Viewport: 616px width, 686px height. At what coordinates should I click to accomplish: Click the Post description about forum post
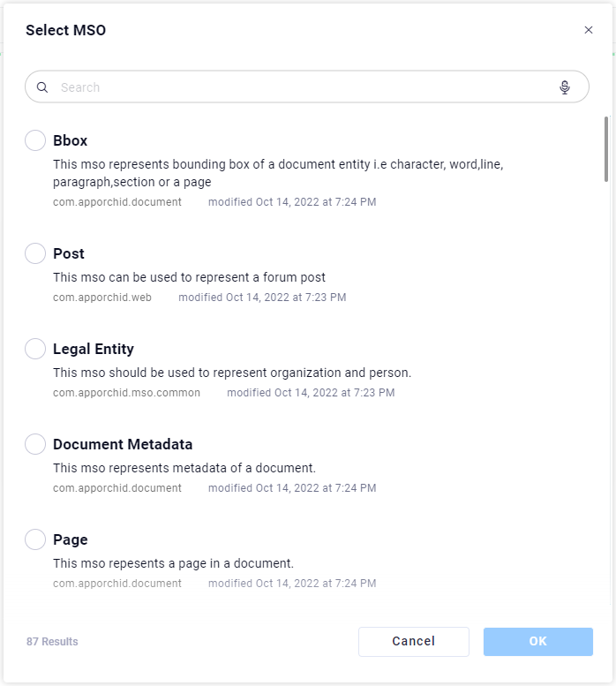[189, 277]
